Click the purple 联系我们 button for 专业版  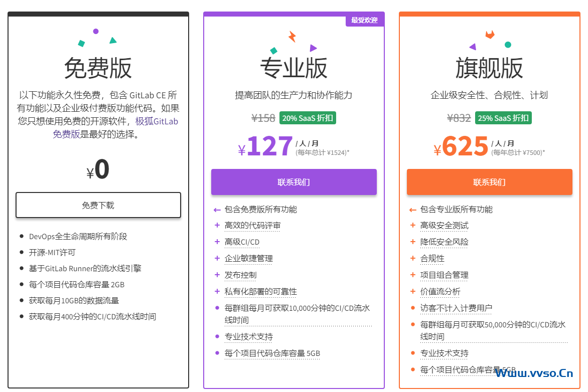click(293, 182)
